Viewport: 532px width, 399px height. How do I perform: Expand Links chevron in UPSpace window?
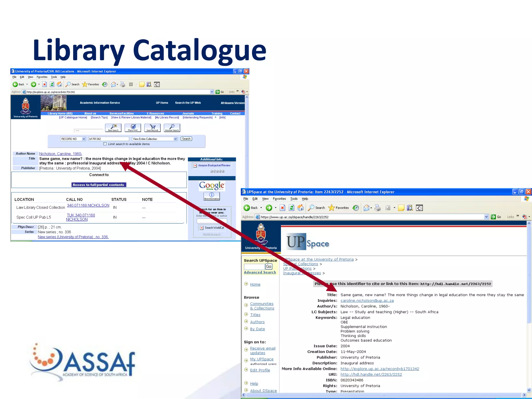coord(518,216)
